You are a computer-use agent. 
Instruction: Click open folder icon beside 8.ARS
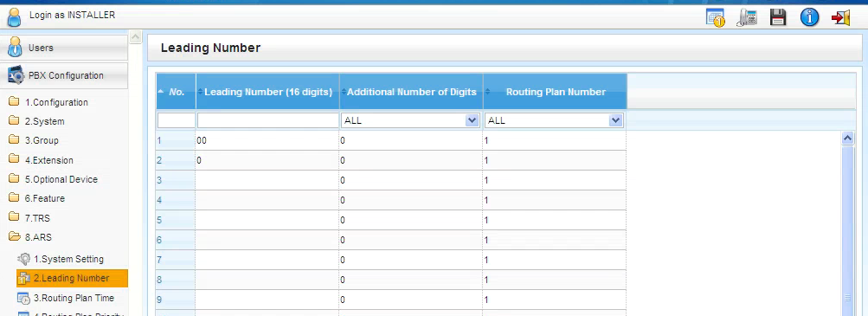15,237
